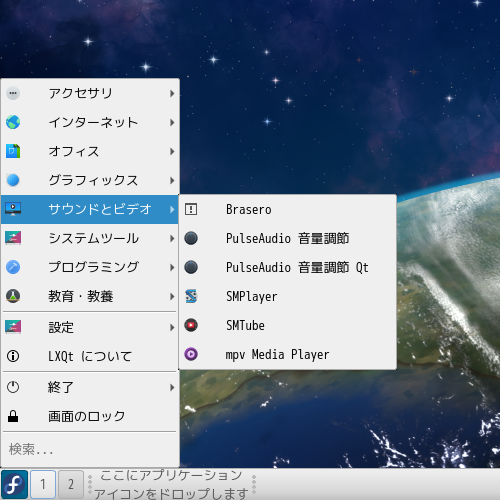Click the PulseAudio 音量調節 icon
500x500 pixels.
pyautogui.click(x=191, y=238)
